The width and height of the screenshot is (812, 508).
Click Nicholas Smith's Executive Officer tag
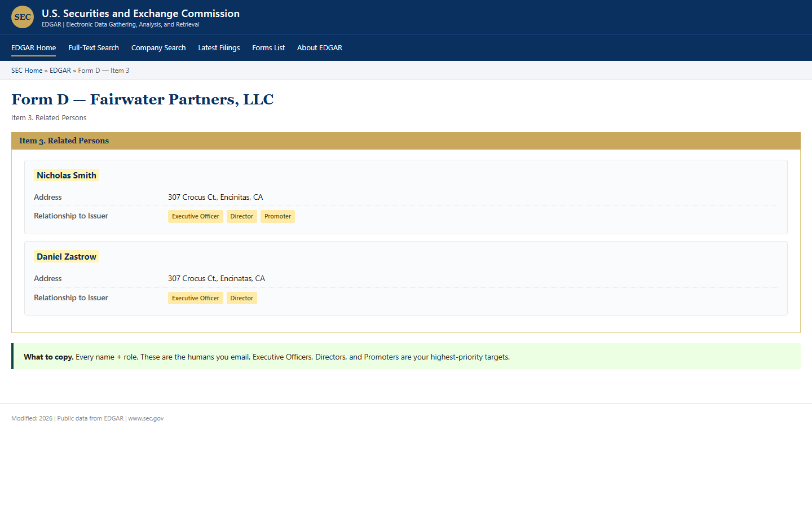click(196, 217)
